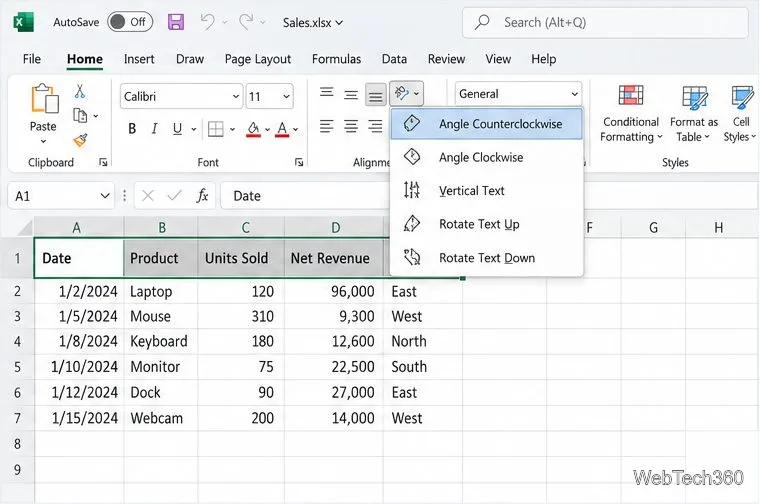The width and height of the screenshot is (760, 504).
Task: Center text horizontally
Action: [x=351, y=127]
